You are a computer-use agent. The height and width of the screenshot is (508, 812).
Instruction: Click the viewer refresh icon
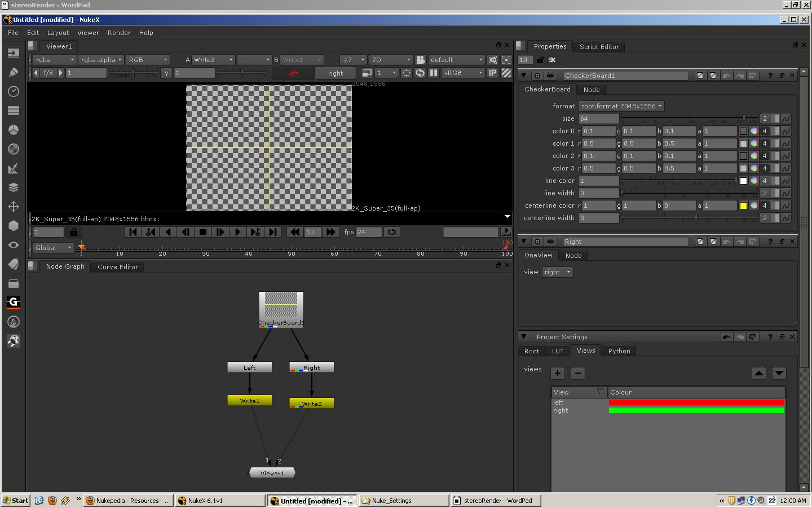tap(420, 73)
